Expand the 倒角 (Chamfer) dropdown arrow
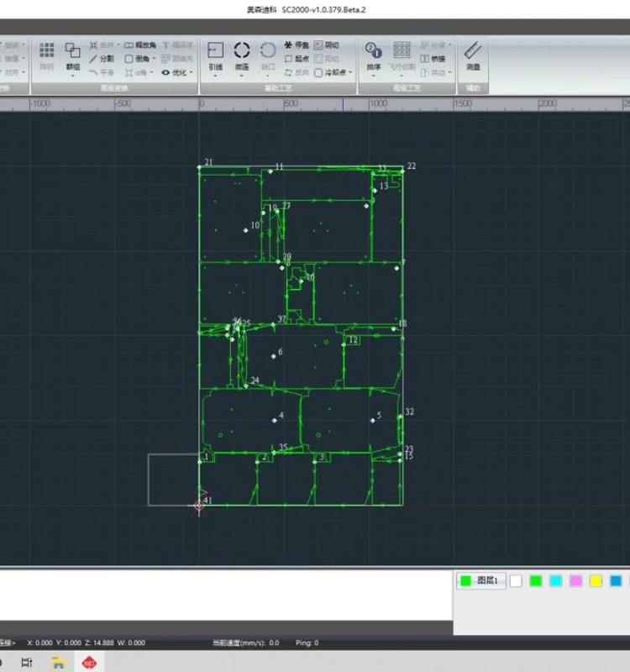The image size is (630, 672). pos(152,59)
